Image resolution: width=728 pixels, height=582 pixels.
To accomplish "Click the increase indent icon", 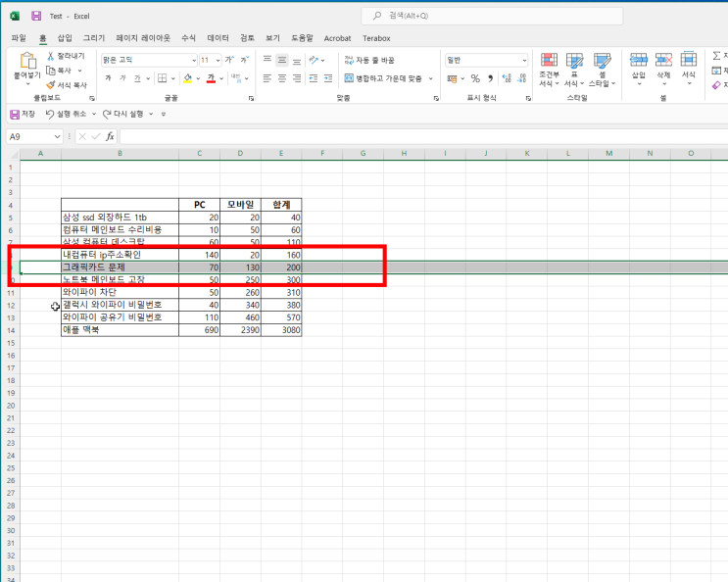I will (x=328, y=78).
